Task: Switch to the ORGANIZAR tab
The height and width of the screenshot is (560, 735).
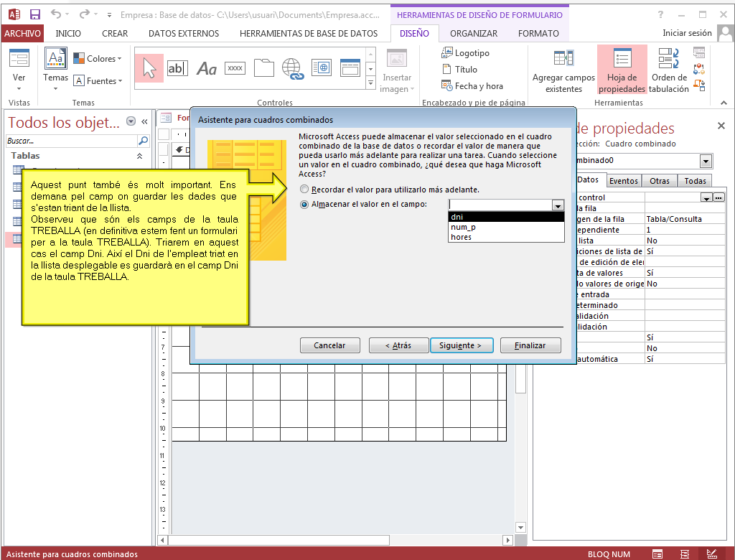Action: pos(474,33)
